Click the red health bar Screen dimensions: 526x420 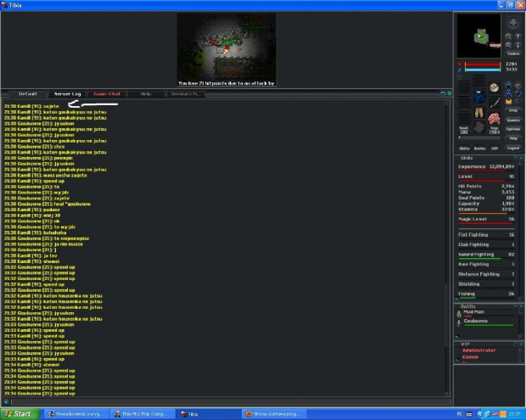(x=483, y=64)
